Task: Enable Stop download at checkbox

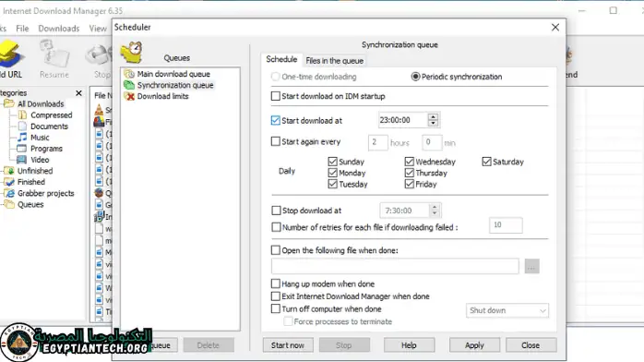Action: pyautogui.click(x=276, y=211)
